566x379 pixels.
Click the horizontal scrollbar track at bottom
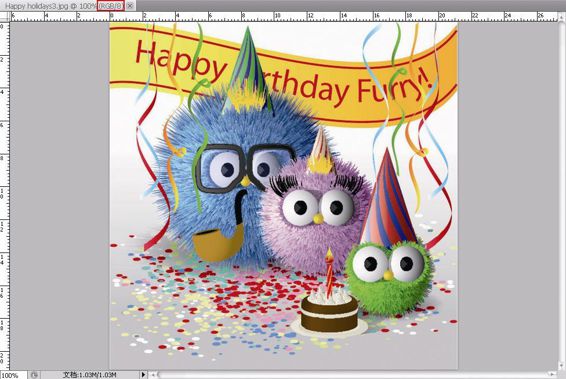click(x=353, y=375)
